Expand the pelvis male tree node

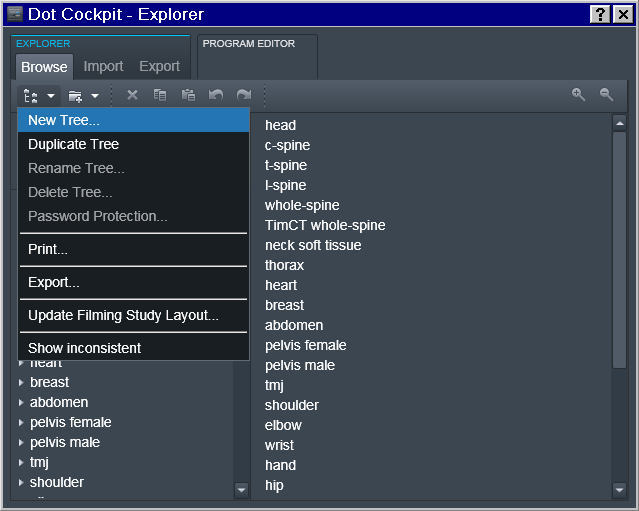[21, 443]
